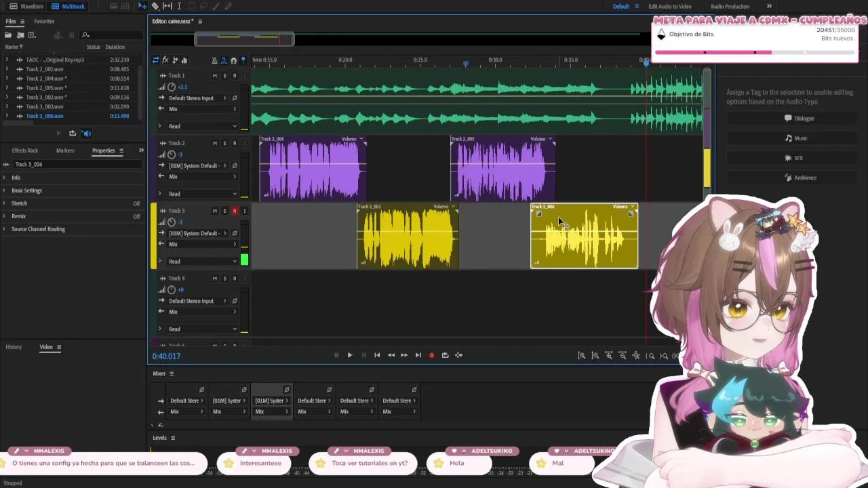
Task: Move playhead to previous marker
Action: tap(377, 355)
